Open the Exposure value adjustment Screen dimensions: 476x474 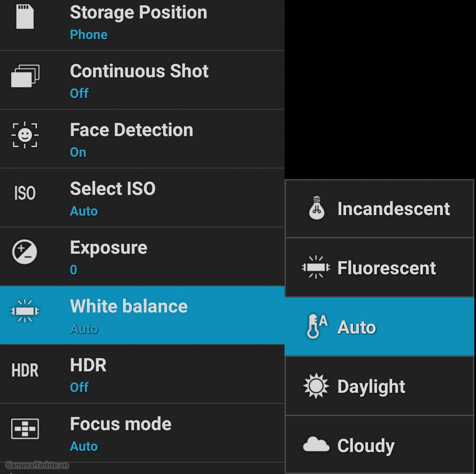[142, 257]
